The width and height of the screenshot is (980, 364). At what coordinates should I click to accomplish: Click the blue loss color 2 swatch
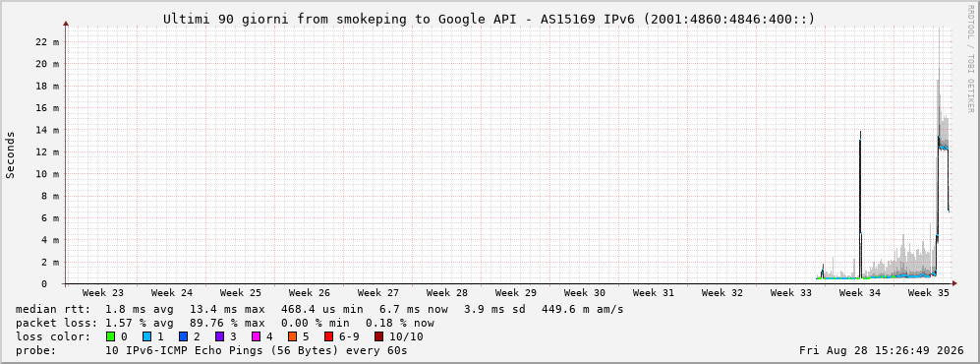click(183, 336)
